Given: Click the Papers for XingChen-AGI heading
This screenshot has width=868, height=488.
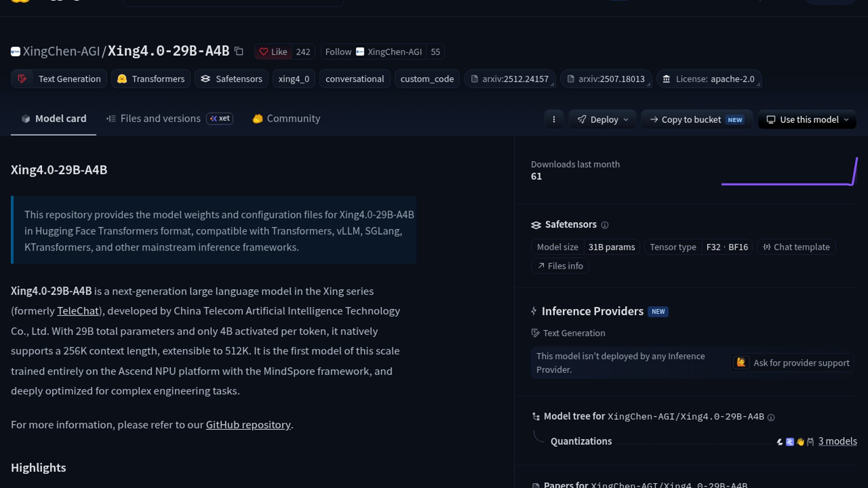Looking at the screenshot, I should coord(646,484).
